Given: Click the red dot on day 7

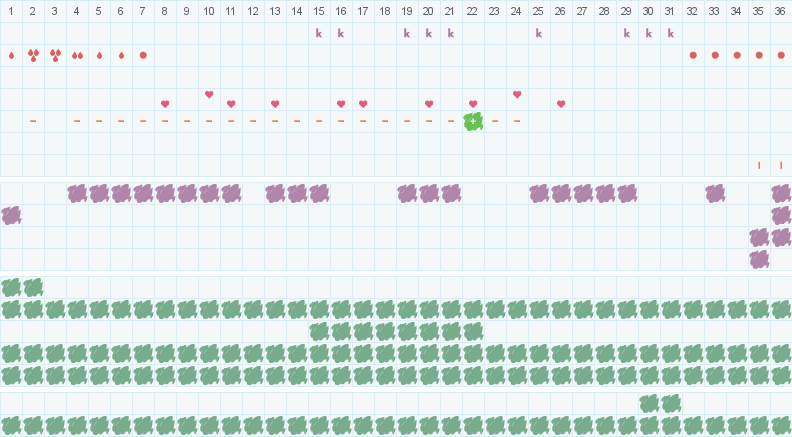Looking at the screenshot, I should click(143, 55).
